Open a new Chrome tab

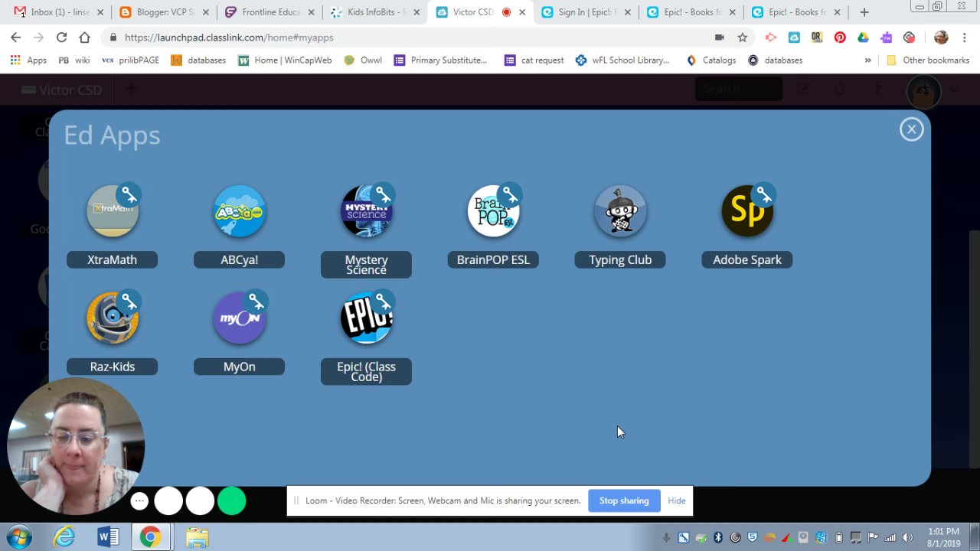(864, 12)
